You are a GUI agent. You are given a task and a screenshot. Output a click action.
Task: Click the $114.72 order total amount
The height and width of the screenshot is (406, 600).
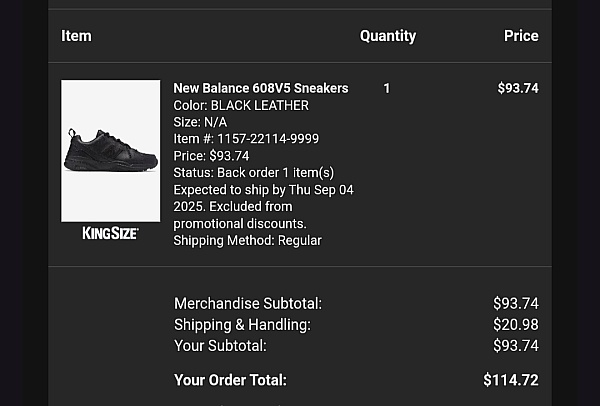tap(511, 380)
